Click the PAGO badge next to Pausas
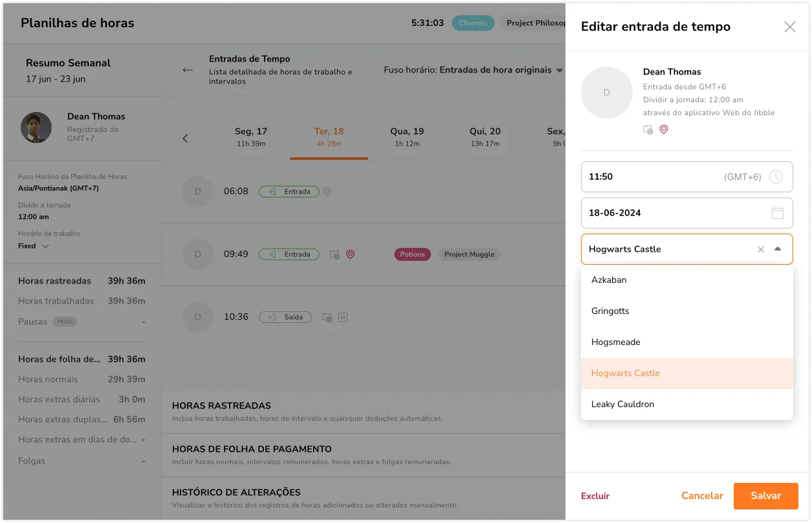 pyautogui.click(x=64, y=322)
